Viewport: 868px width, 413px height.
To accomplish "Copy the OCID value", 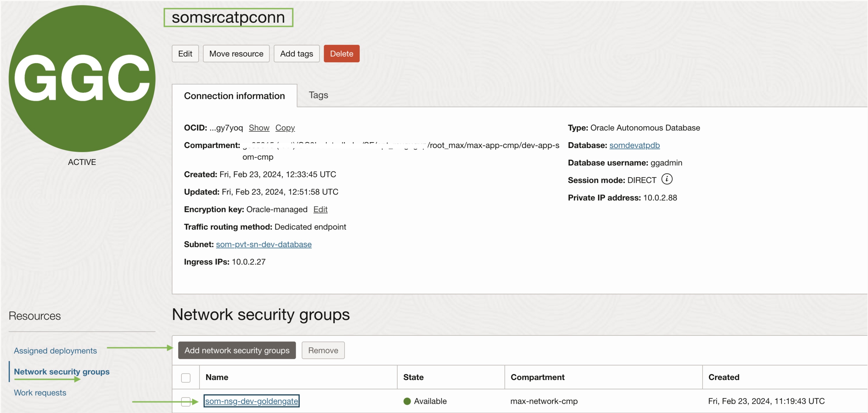I will 285,128.
